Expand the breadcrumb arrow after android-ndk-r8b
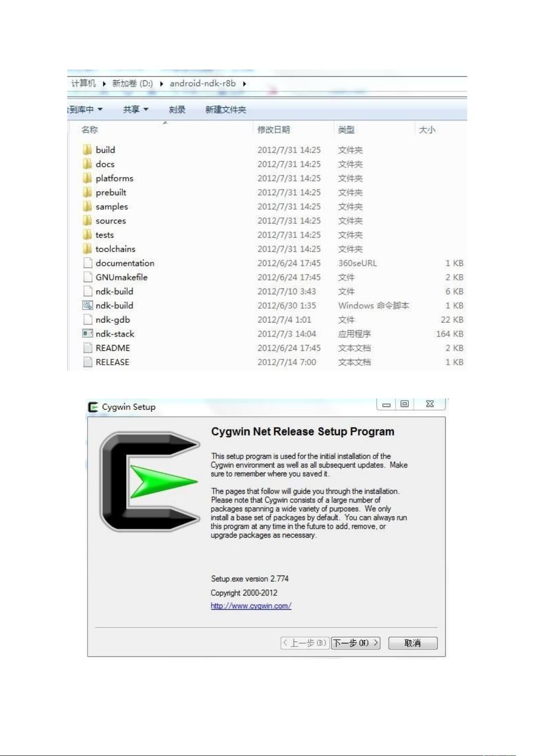Screen dimensions: 535x756 pos(245,83)
